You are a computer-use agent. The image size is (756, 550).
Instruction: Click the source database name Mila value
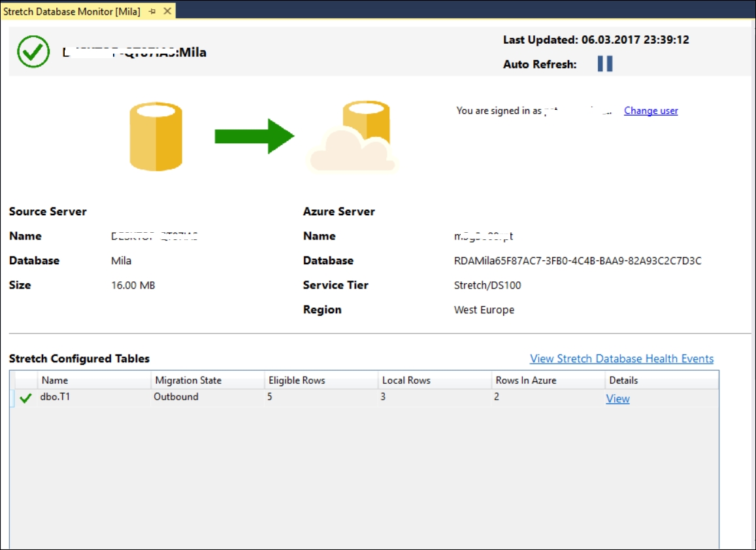point(121,261)
